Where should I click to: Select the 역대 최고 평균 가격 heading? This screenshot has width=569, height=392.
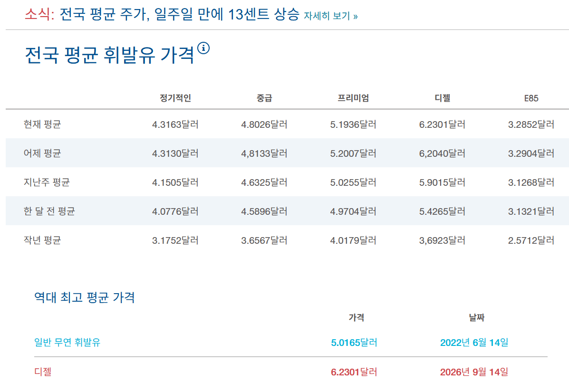(85, 297)
